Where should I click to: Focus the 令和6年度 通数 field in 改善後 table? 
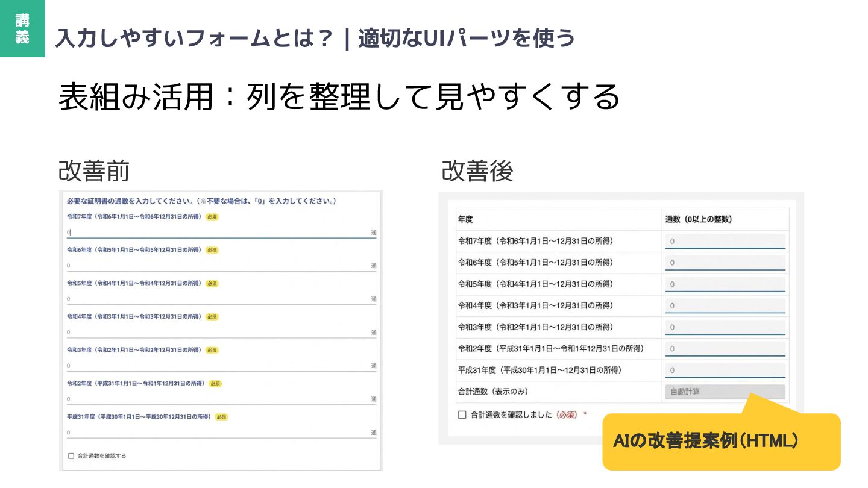725,263
